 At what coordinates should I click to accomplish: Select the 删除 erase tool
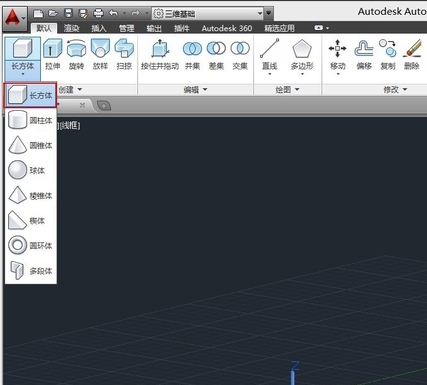412,55
